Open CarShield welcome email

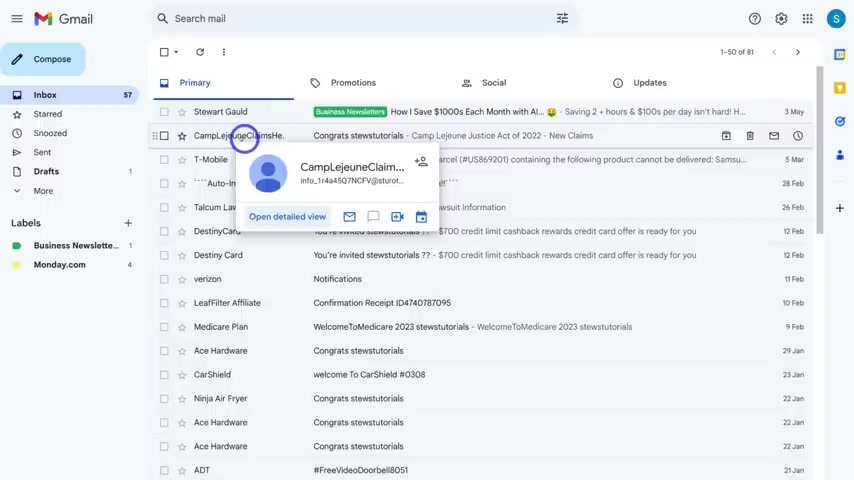click(482, 375)
